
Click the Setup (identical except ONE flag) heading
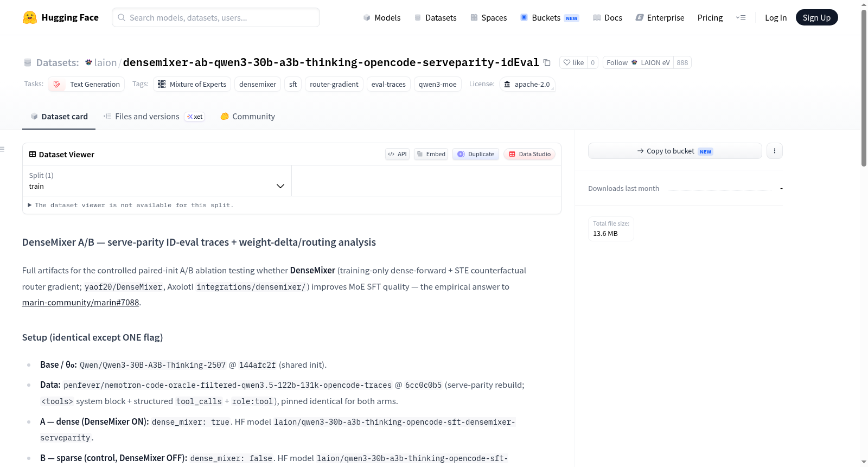point(93,337)
